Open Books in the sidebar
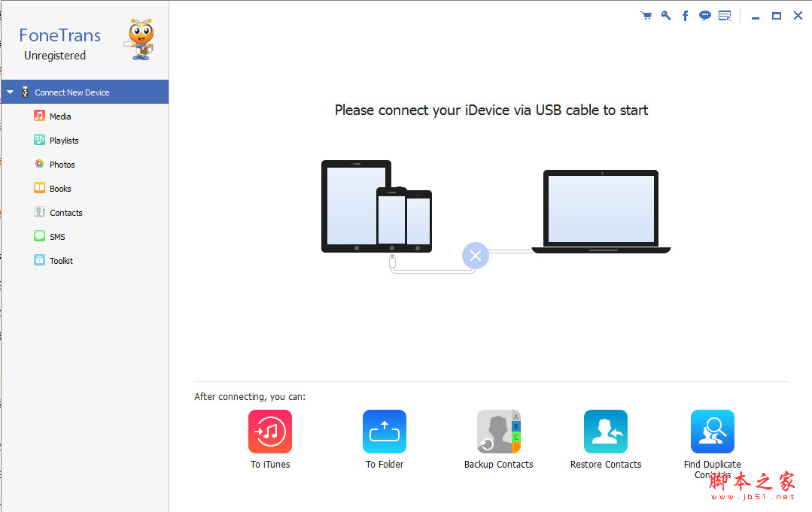This screenshot has width=812, height=512. click(60, 188)
